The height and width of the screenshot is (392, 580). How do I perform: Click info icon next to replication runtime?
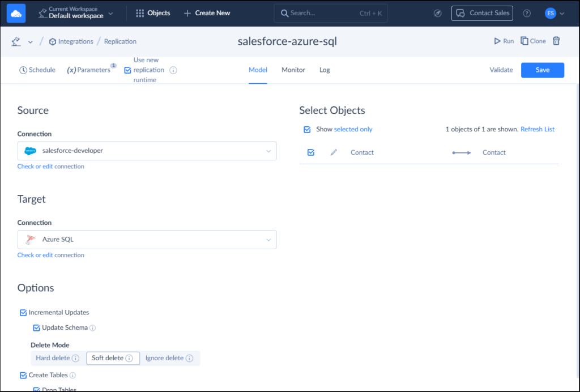pyautogui.click(x=173, y=70)
